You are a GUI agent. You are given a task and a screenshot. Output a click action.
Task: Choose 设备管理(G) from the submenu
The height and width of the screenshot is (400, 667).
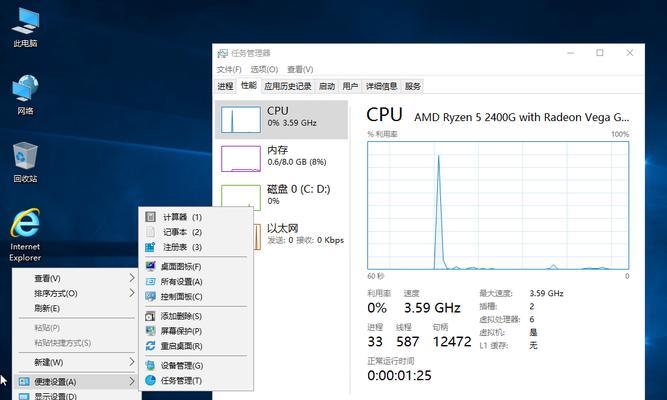pyautogui.click(x=182, y=366)
